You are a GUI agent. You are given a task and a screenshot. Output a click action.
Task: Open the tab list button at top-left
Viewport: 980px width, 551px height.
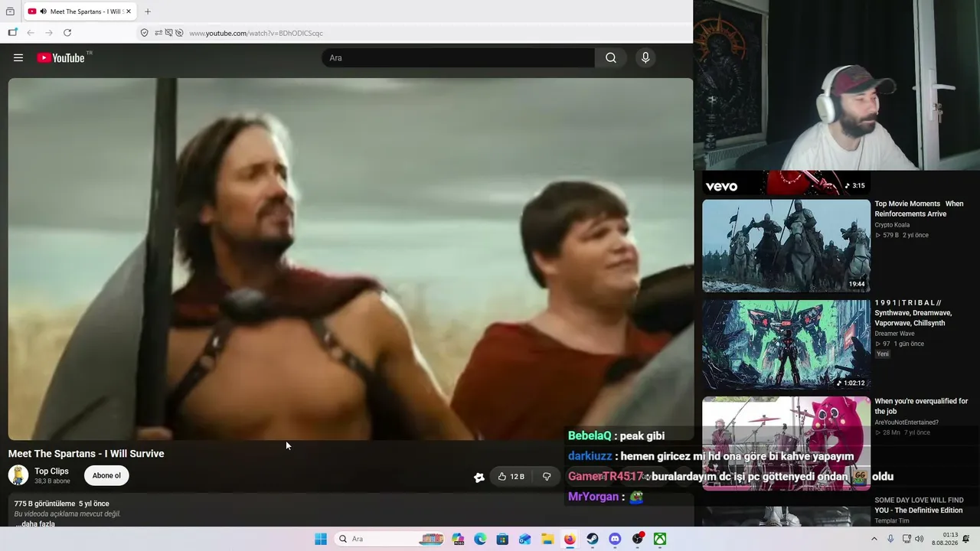coord(10,11)
